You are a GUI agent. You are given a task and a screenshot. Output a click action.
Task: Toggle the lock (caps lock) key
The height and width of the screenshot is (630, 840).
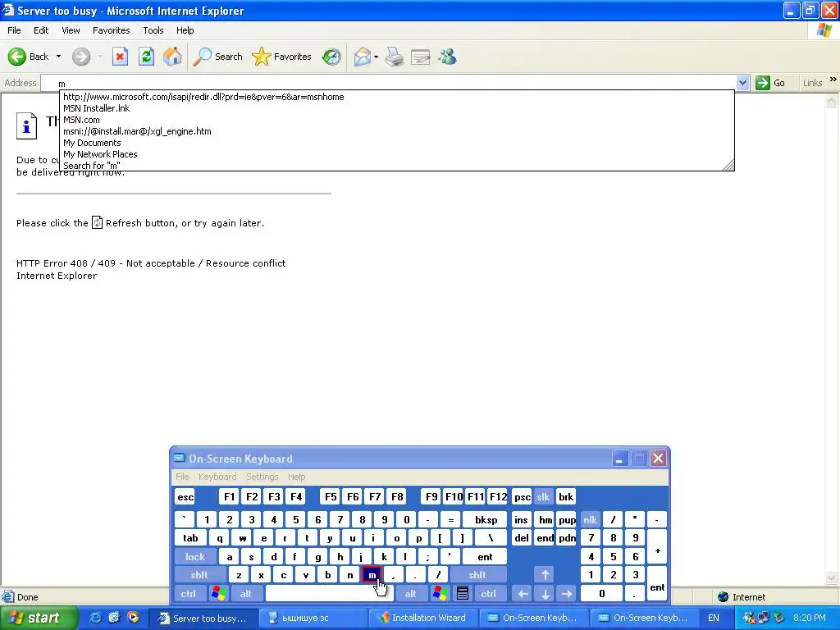pyautogui.click(x=195, y=557)
